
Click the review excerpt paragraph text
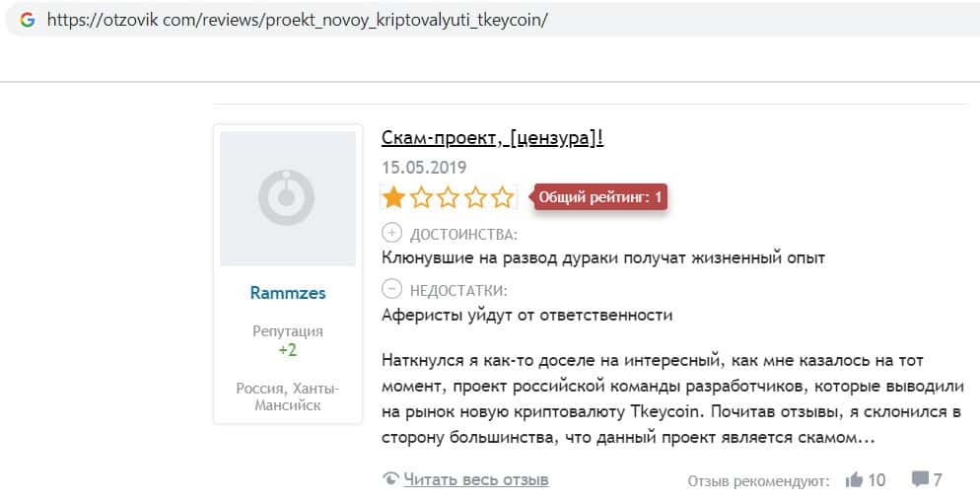(651, 397)
